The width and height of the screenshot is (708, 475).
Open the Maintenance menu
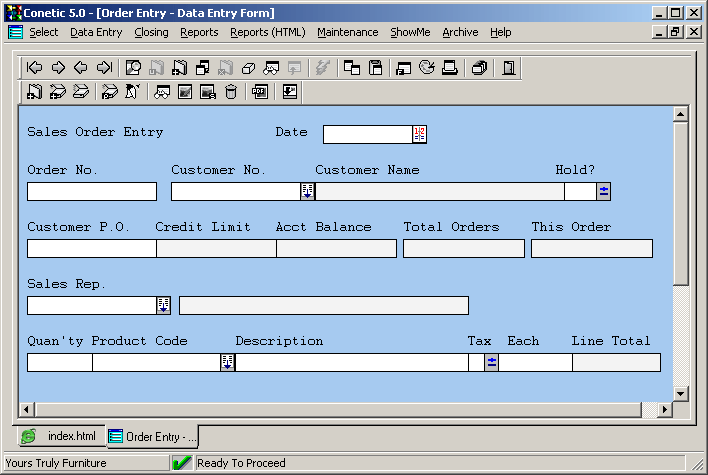(347, 32)
